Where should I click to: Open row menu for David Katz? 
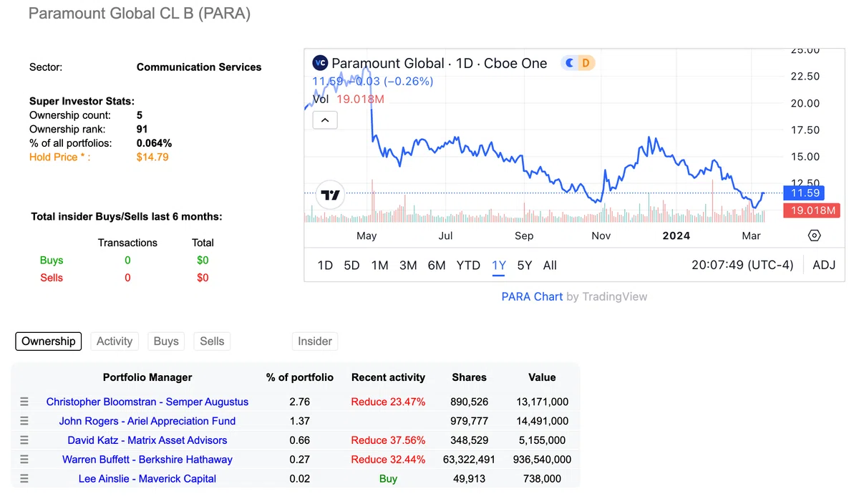pos(24,440)
